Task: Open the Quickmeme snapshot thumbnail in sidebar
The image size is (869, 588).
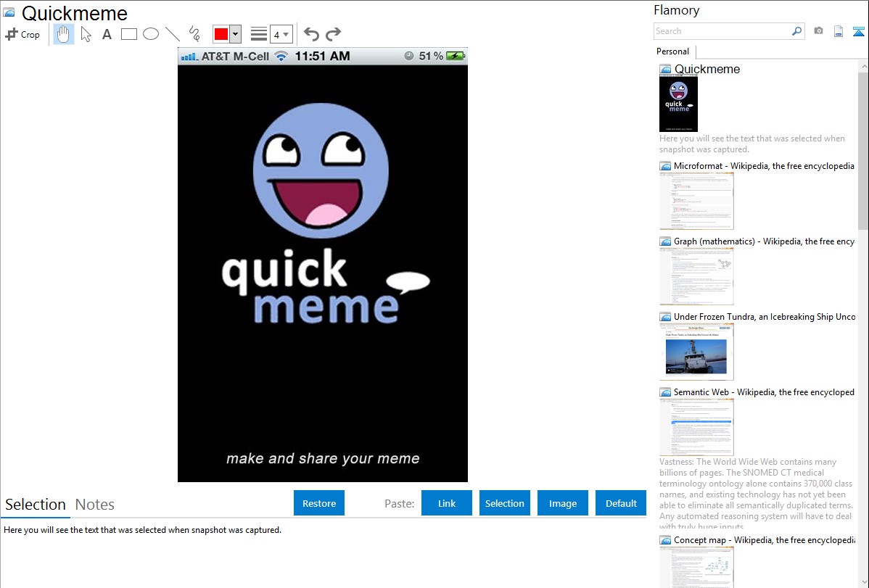Action: pyautogui.click(x=678, y=103)
